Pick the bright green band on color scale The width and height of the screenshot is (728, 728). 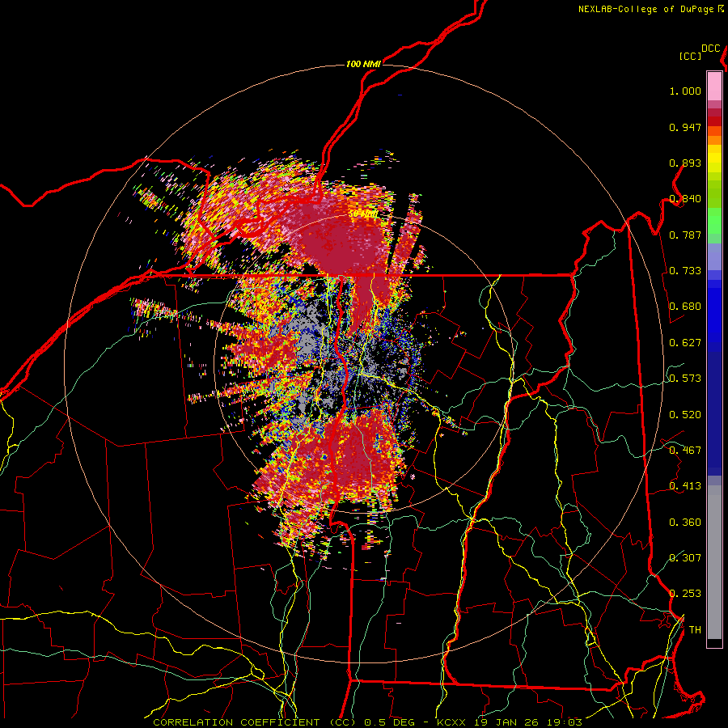(x=714, y=221)
